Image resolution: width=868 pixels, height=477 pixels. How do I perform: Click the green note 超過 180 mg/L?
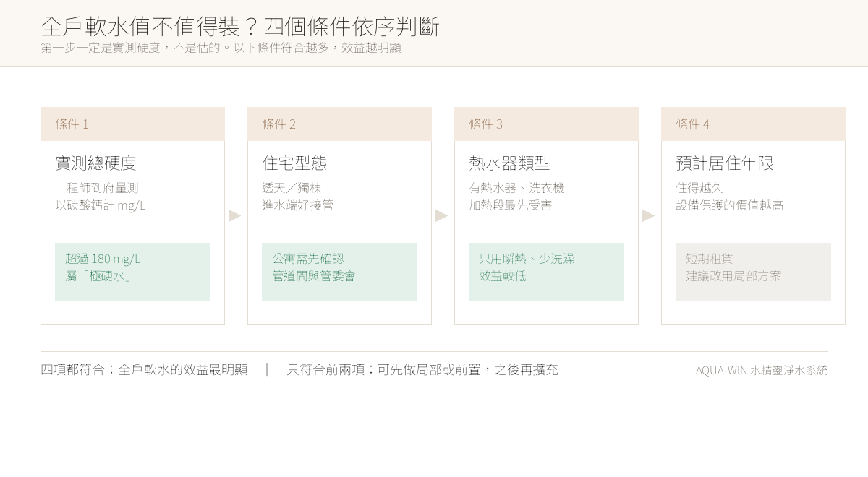pos(103,259)
